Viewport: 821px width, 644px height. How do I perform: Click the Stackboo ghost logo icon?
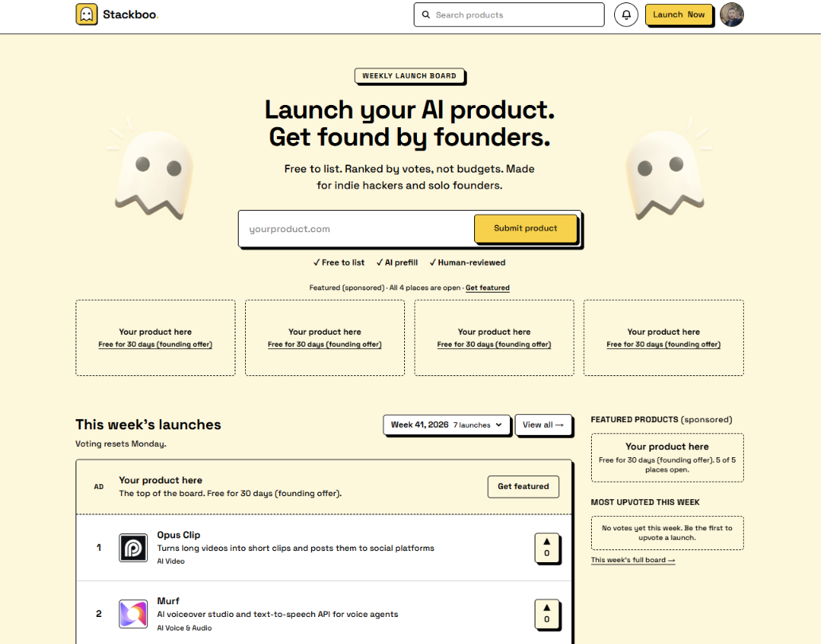[x=87, y=14]
